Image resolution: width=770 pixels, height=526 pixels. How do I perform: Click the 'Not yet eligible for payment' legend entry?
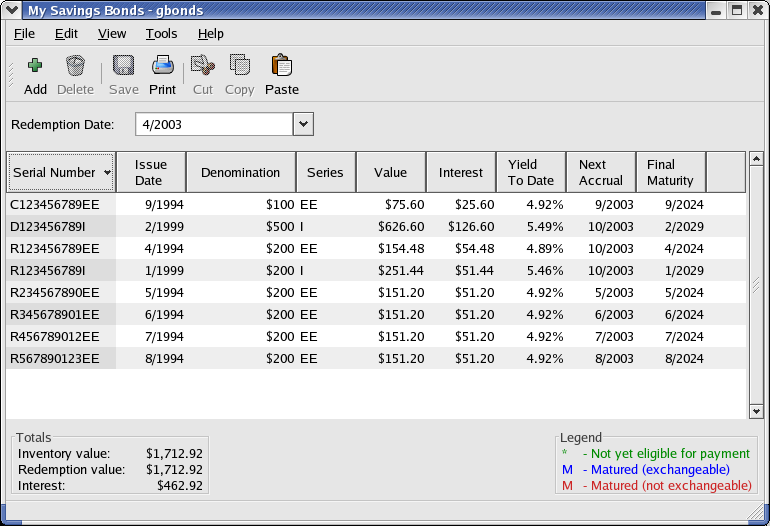656,453
